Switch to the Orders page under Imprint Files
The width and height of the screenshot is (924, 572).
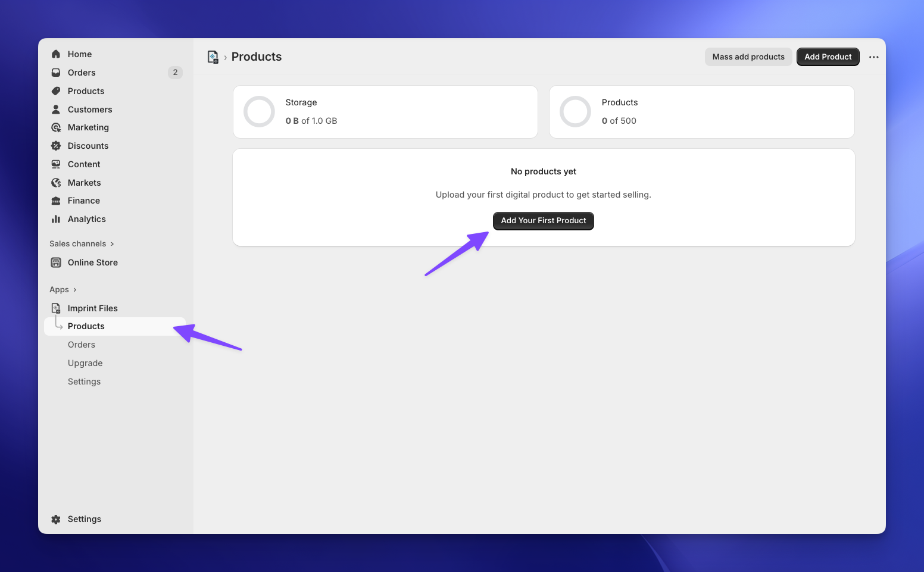click(82, 344)
